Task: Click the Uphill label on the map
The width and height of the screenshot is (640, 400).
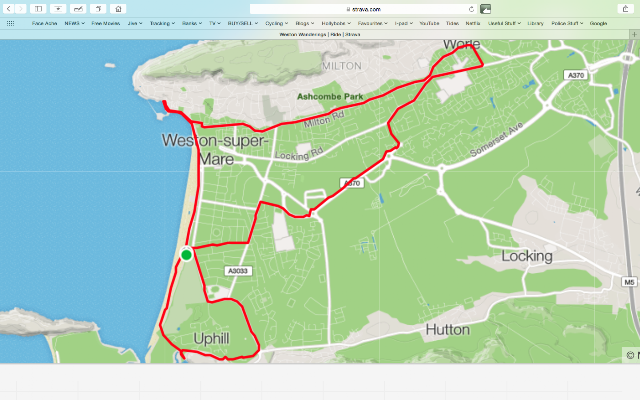Action: tap(211, 339)
